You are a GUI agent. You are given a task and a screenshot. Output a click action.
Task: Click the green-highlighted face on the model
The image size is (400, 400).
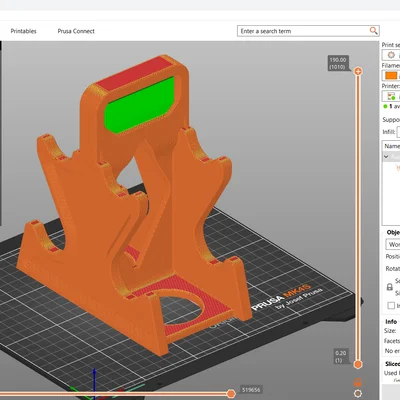click(140, 105)
